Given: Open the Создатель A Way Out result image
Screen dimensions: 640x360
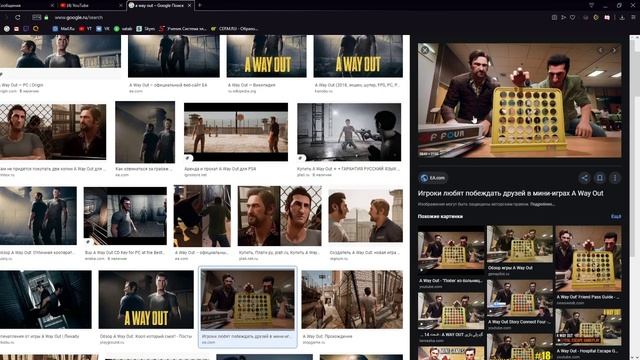Looking at the screenshot, I should click(x=365, y=216).
